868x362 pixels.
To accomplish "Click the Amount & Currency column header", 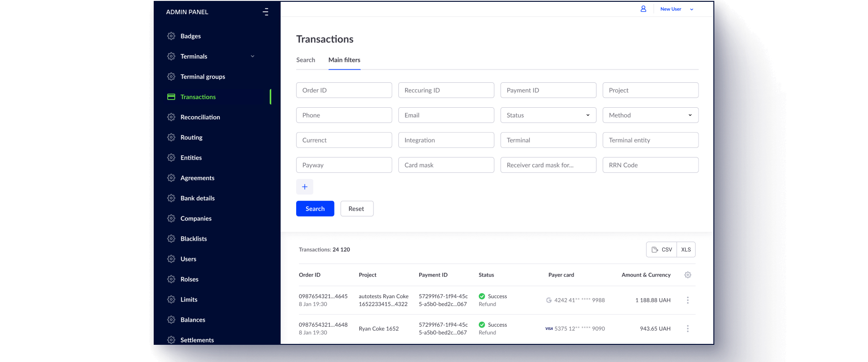I will point(646,275).
